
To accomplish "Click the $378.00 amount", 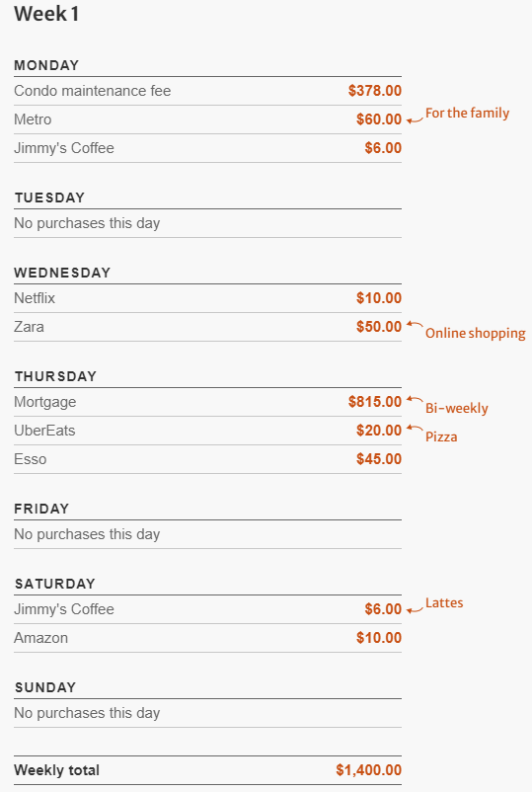I will click(x=374, y=91).
